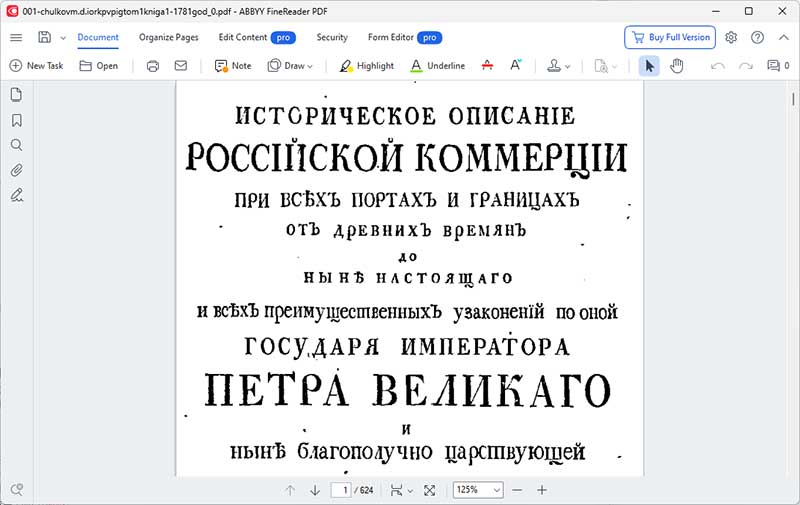Click the page number input field
This screenshot has width=800, height=505.
click(344, 490)
